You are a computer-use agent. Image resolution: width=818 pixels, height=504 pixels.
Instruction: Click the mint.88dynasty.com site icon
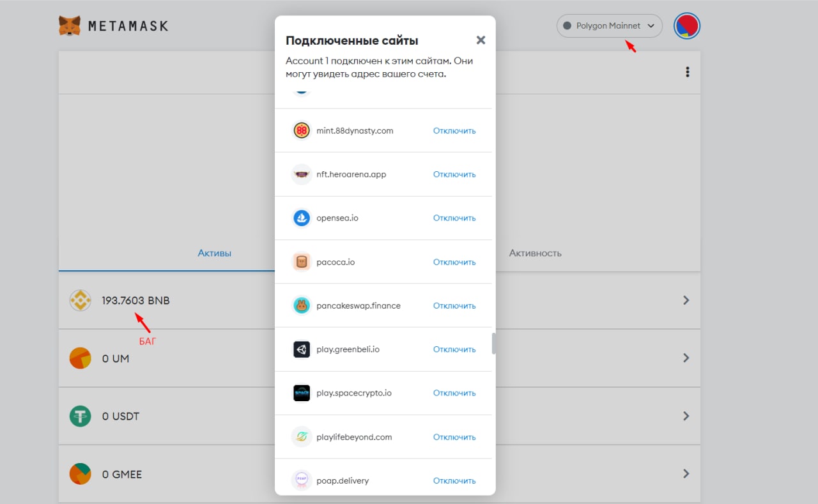302,130
